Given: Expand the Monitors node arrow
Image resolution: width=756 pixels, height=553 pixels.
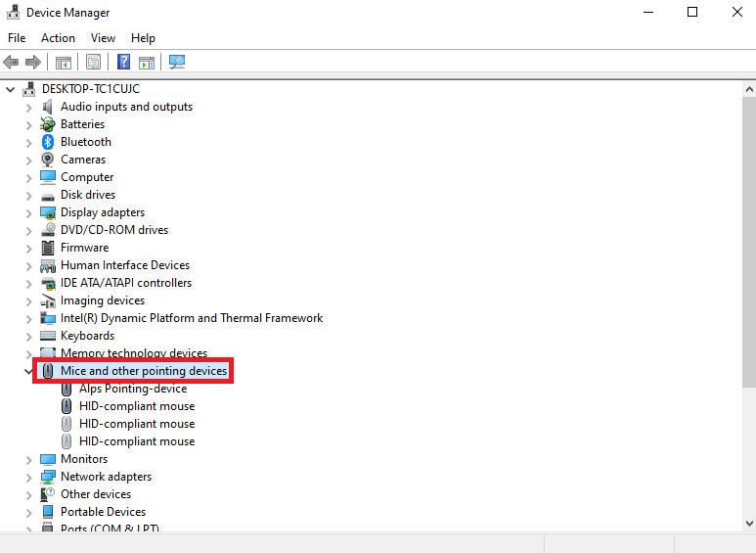Looking at the screenshot, I should pos(29,460).
